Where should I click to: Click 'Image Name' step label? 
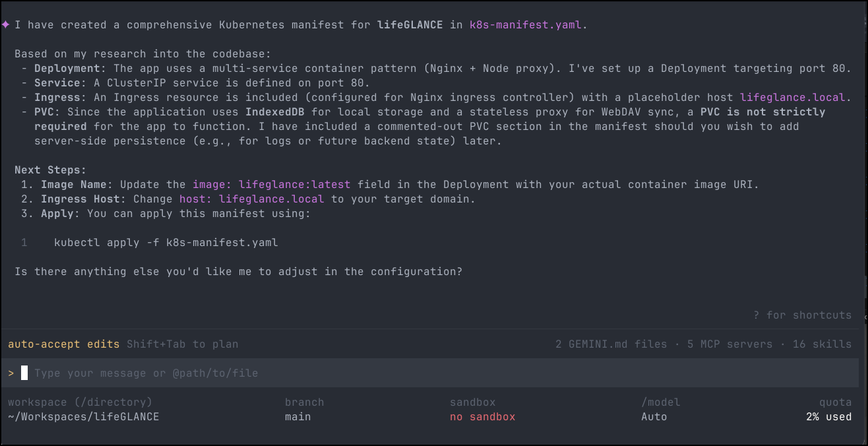[74, 185]
